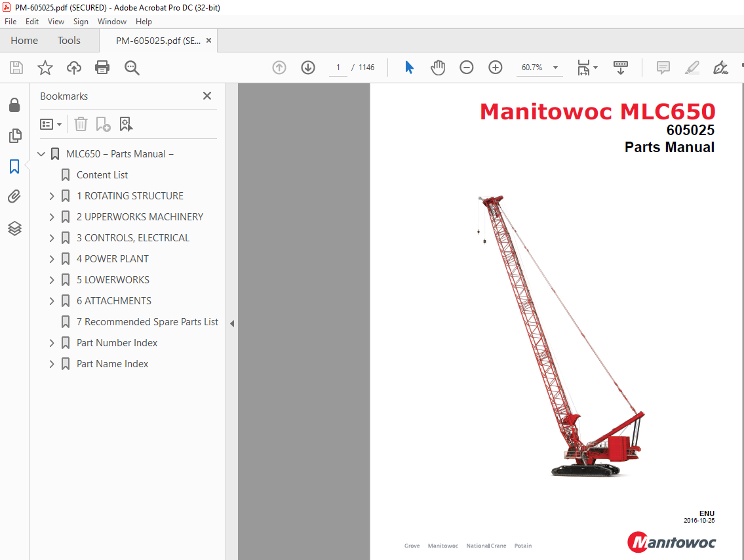Open the Help menu
This screenshot has width=744, height=560.
[144, 22]
